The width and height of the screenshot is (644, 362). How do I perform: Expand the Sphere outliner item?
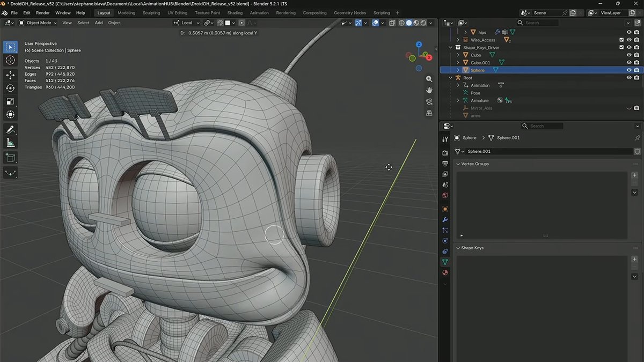pos(458,70)
